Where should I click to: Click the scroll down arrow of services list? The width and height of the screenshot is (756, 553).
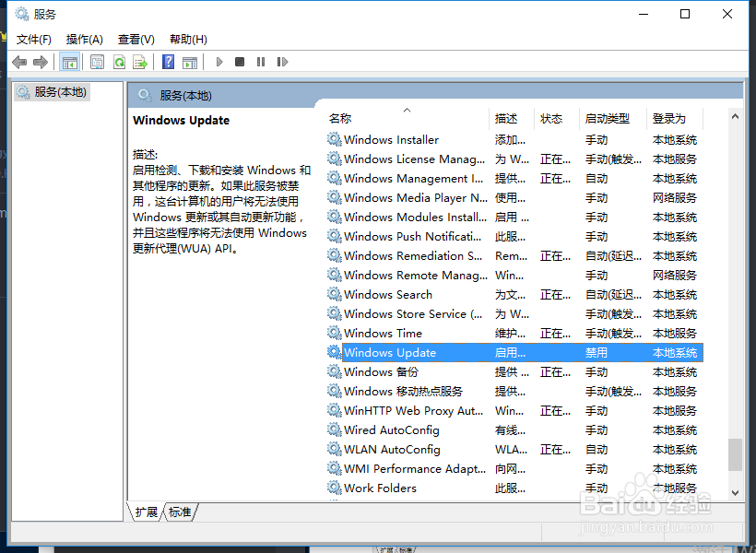click(735, 492)
